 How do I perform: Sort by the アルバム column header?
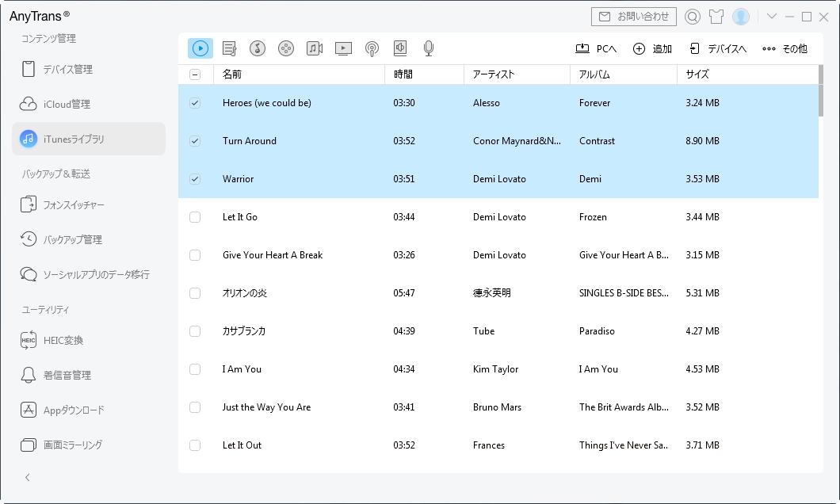pyautogui.click(x=624, y=74)
